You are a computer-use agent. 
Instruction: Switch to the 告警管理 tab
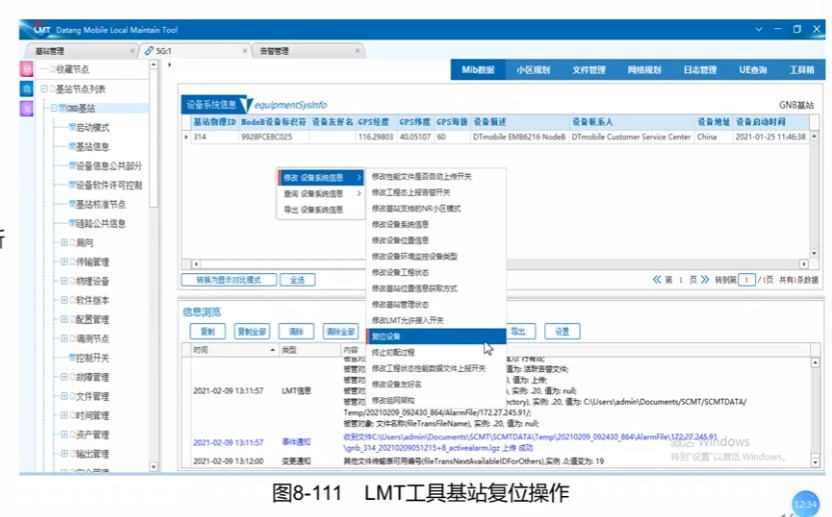308,50
